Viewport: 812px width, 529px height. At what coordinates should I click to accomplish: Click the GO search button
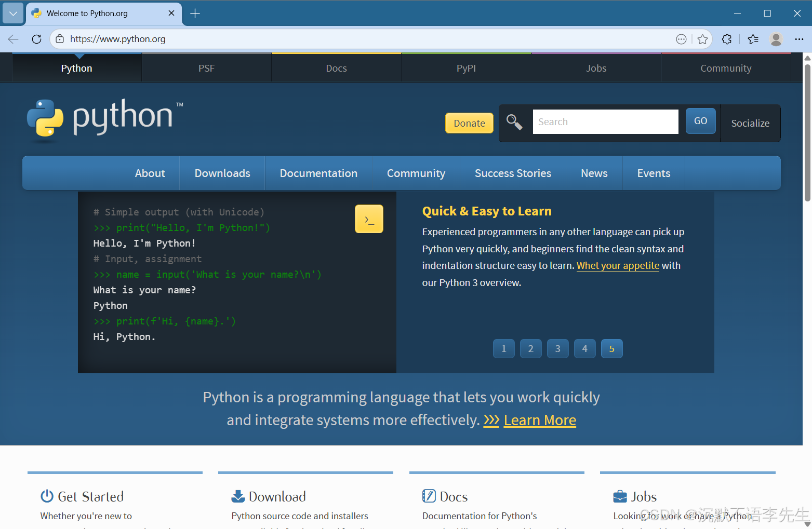701,121
